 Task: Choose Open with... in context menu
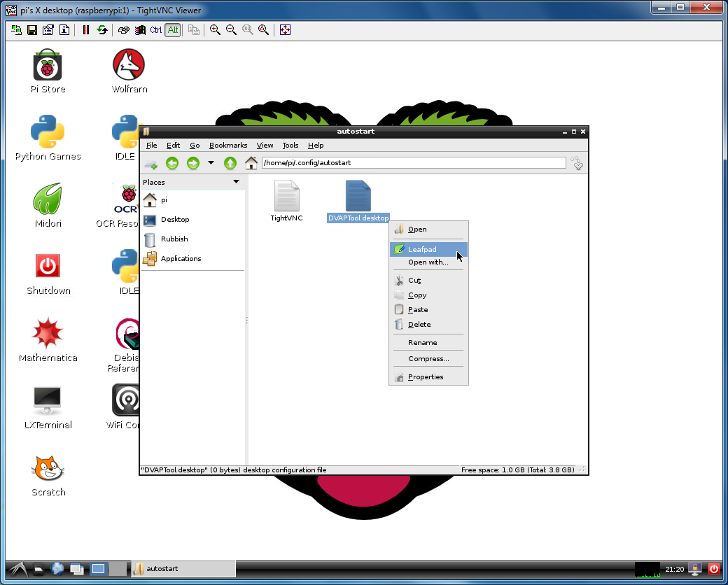click(x=428, y=262)
